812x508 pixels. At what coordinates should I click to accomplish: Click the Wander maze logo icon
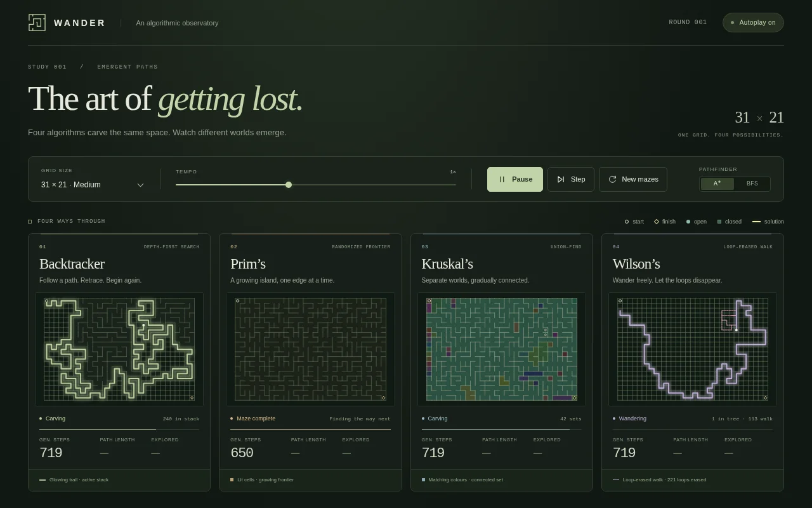pyautogui.click(x=37, y=23)
